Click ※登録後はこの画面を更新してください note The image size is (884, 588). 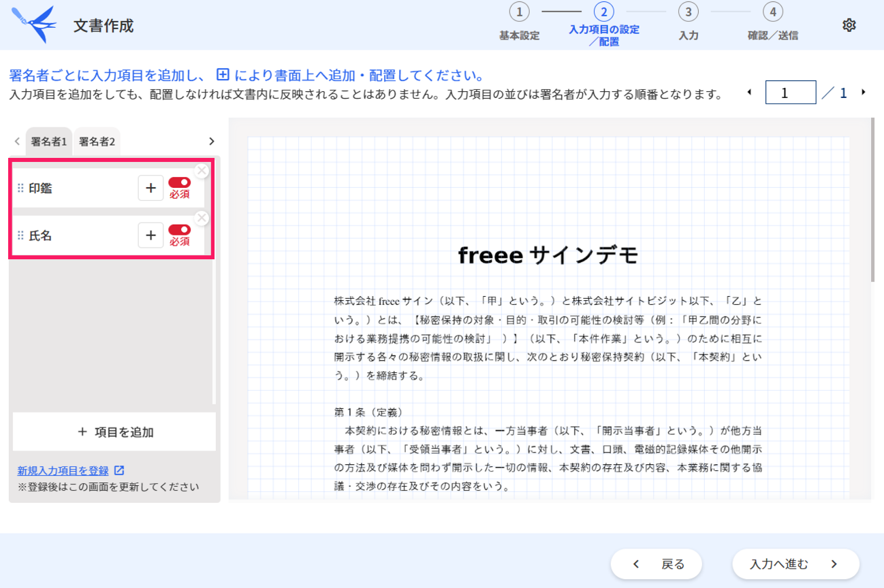click(x=108, y=487)
